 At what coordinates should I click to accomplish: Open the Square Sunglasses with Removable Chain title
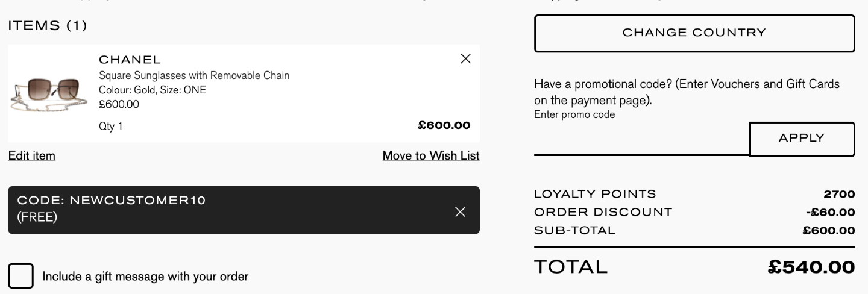[x=194, y=75]
